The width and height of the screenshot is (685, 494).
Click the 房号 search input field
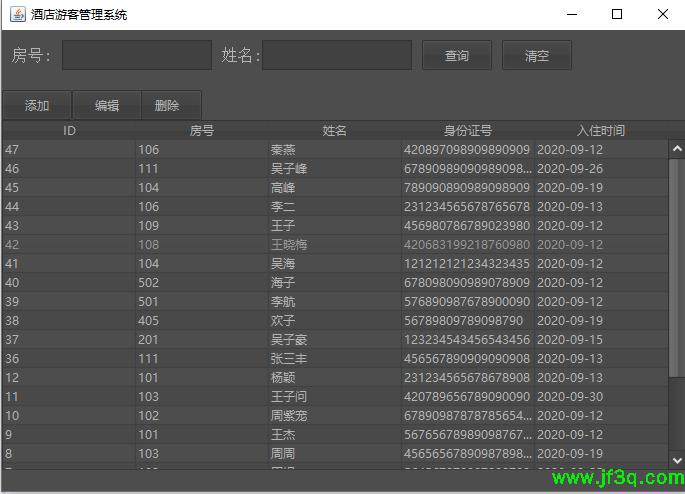[137, 55]
